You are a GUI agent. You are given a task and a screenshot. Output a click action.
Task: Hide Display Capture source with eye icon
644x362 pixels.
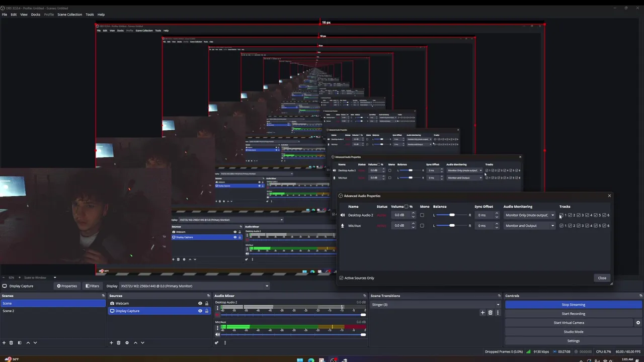point(200,311)
